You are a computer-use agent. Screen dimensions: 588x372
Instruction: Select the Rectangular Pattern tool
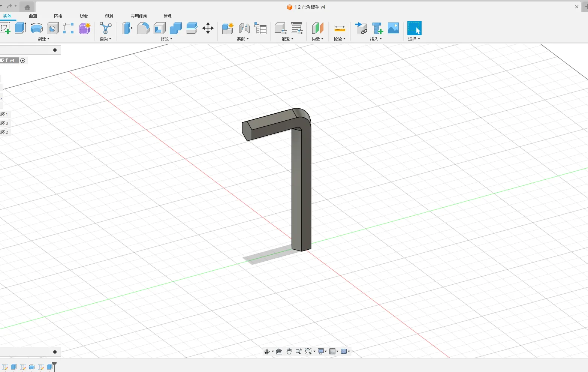pyautogui.click(x=68, y=28)
